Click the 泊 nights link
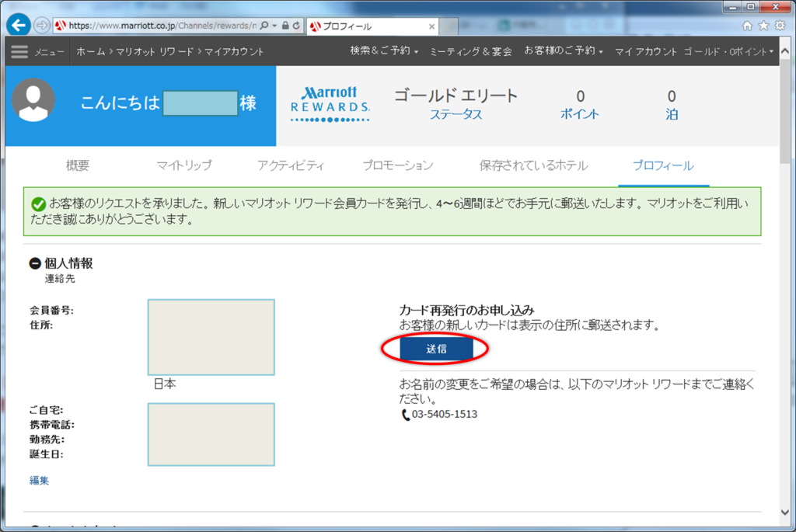 [x=672, y=115]
